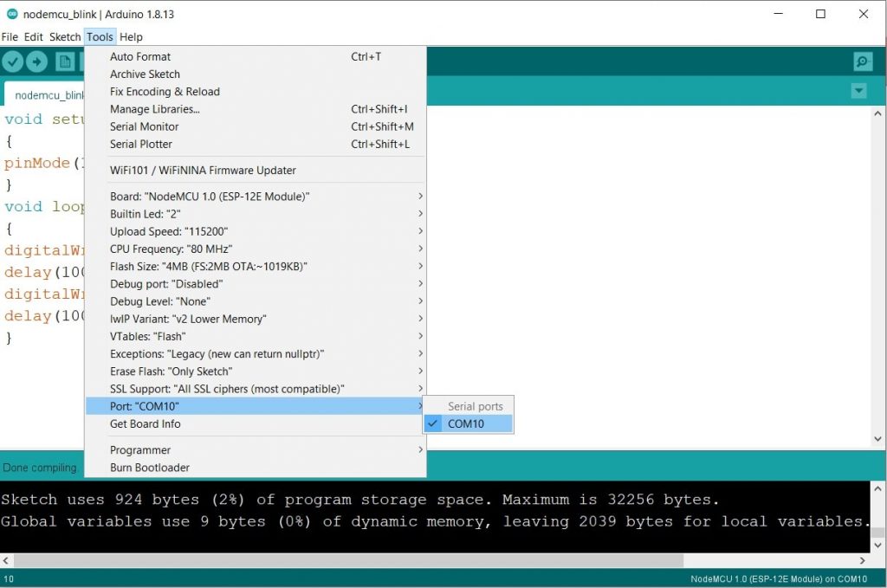Select Fix Encoding & Reload
The height and width of the screenshot is (588, 887).
point(256,92)
